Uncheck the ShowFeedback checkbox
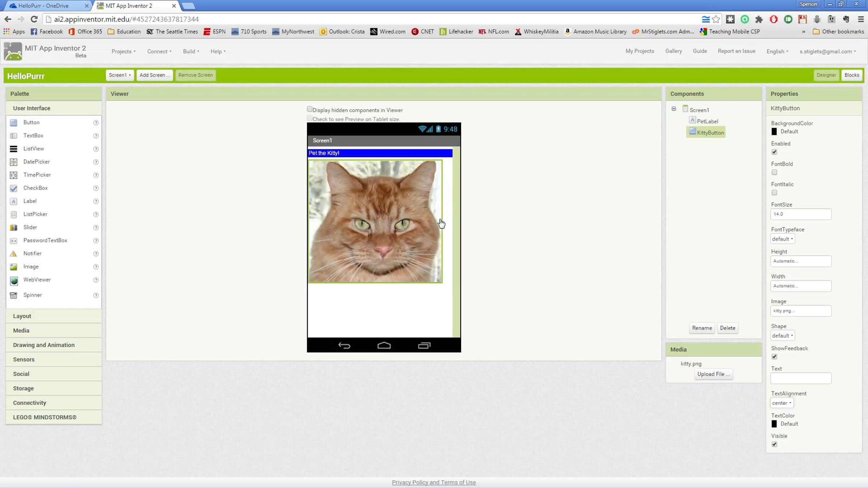 tap(774, 357)
